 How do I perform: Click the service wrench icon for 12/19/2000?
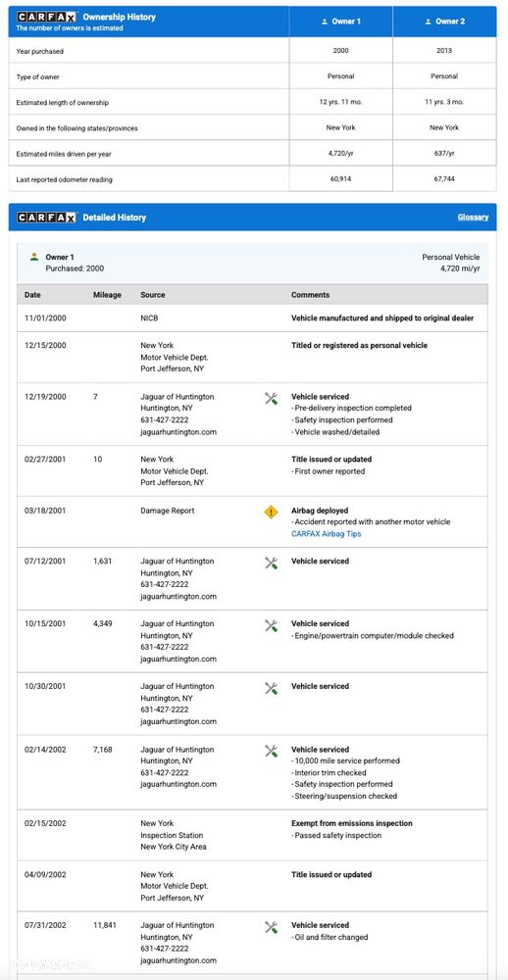271,398
